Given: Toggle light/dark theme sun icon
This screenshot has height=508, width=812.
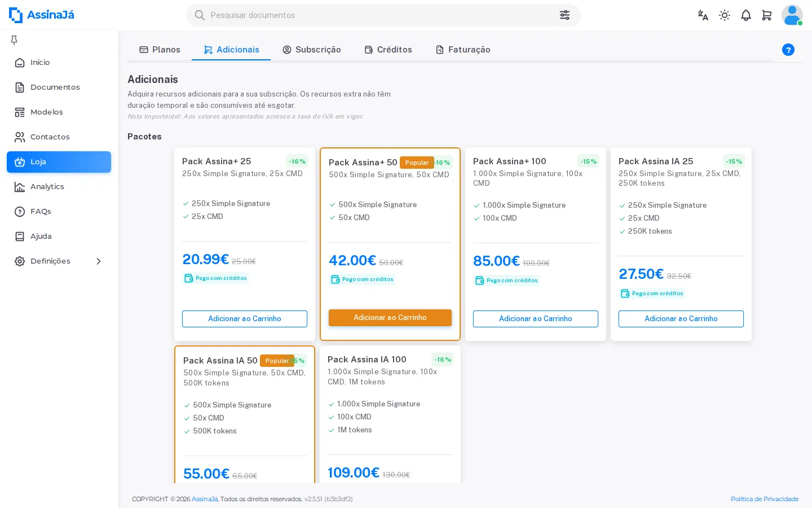Looking at the screenshot, I should click(x=725, y=15).
